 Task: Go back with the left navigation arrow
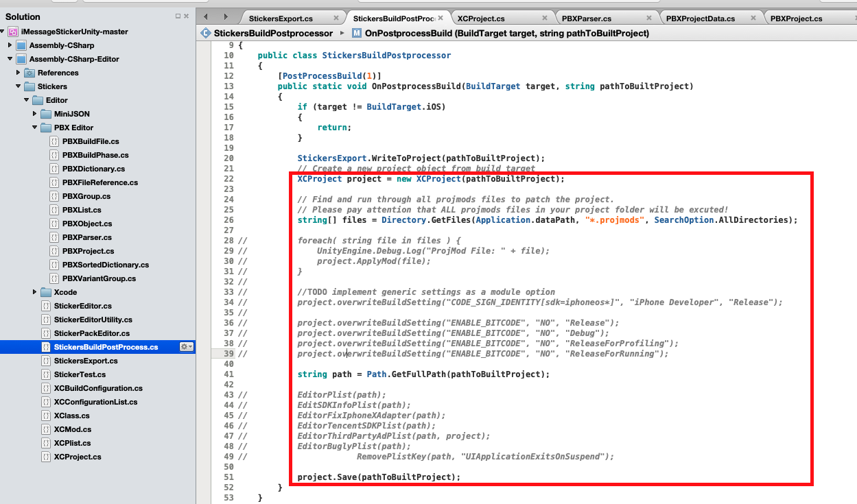(x=206, y=16)
